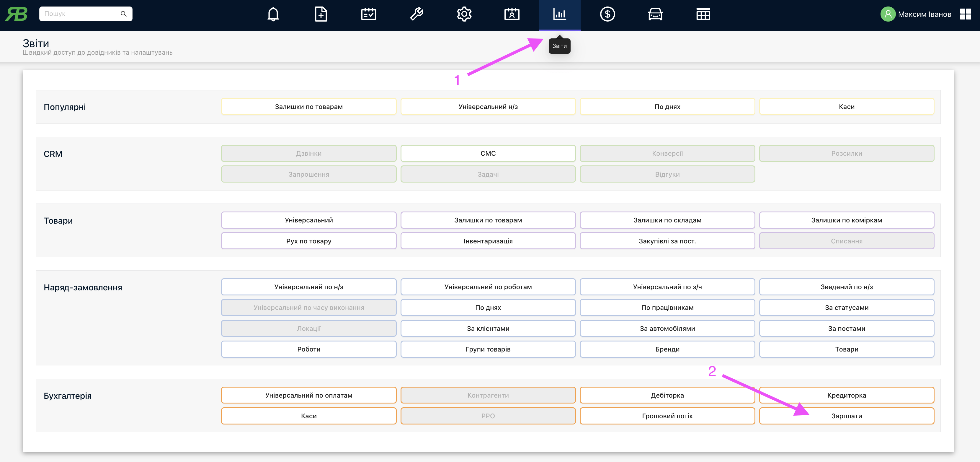Open the Дебіторка accounting report
The width and height of the screenshot is (980, 462).
(667, 395)
